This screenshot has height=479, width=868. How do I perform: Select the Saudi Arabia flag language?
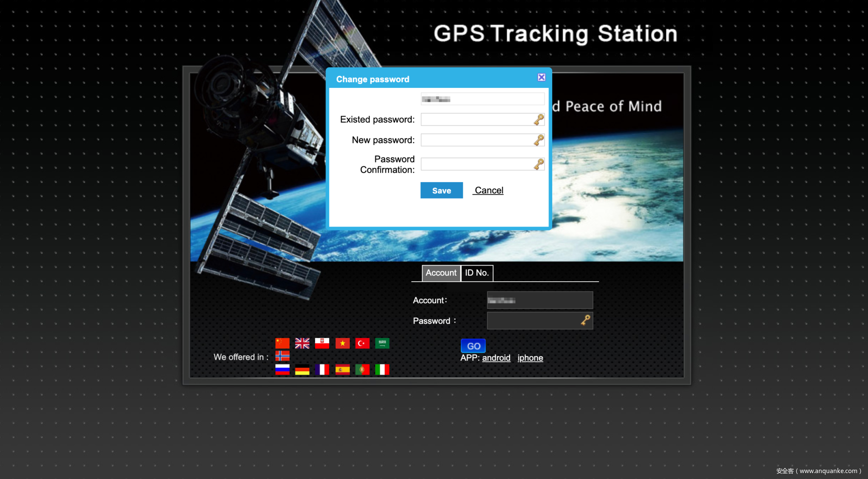[382, 343]
